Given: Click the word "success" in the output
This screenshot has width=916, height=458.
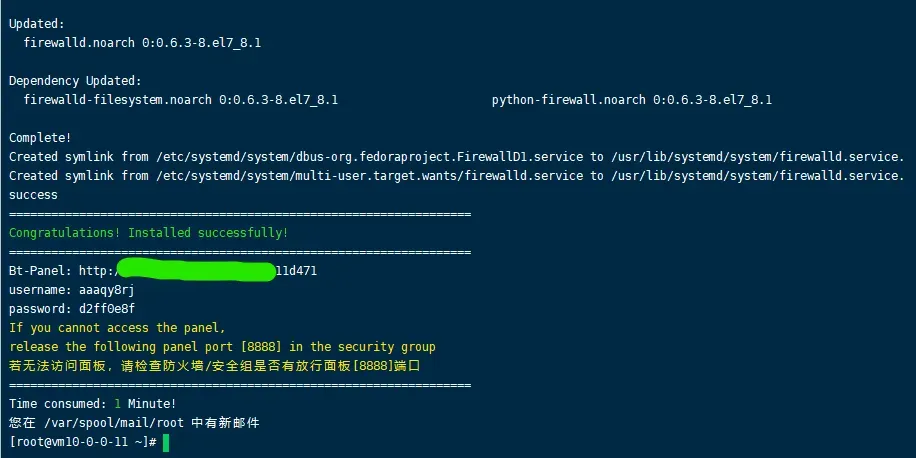Looking at the screenshot, I should pos(33,195).
